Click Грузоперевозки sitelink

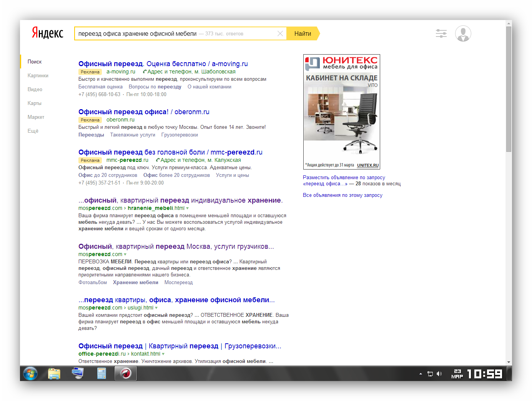180,135
